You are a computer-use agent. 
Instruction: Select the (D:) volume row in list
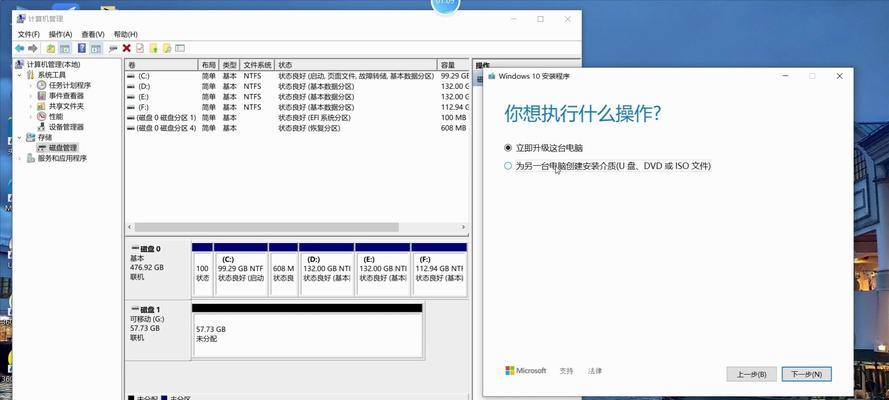(298, 86)
